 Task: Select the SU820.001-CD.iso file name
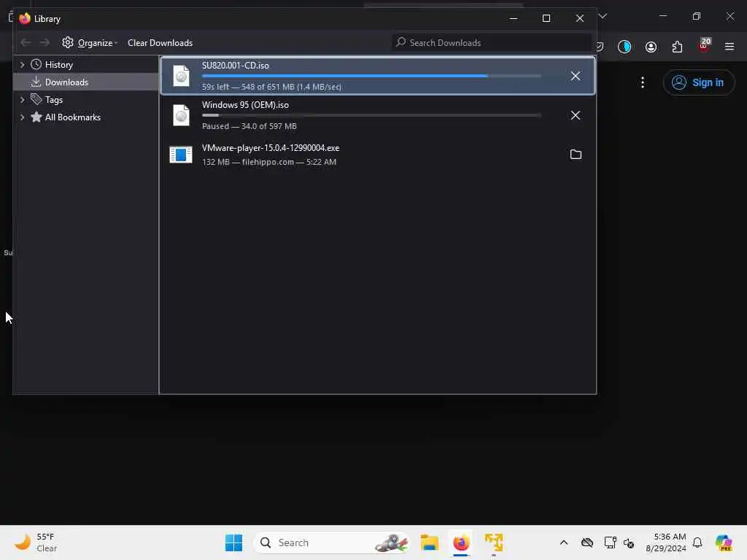(x=236, y=65)
